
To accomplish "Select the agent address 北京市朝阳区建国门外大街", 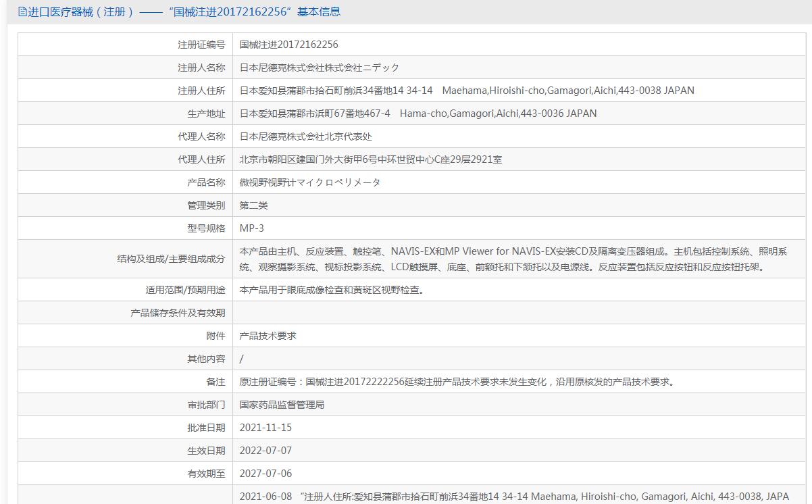I will click(371, 159).
